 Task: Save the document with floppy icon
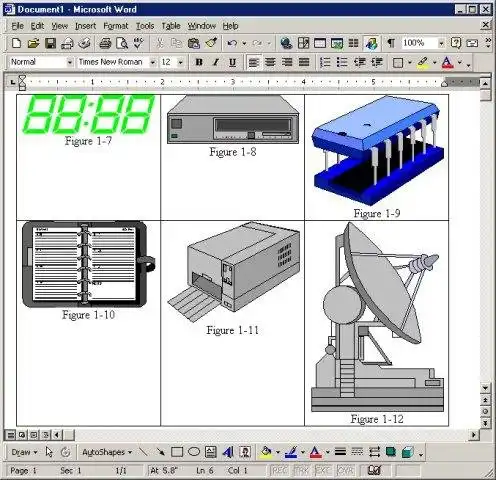[50, 43]
